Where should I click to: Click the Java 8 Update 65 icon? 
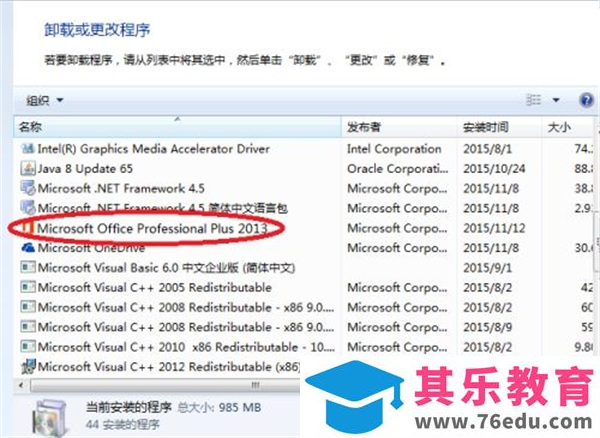point(28,168)
